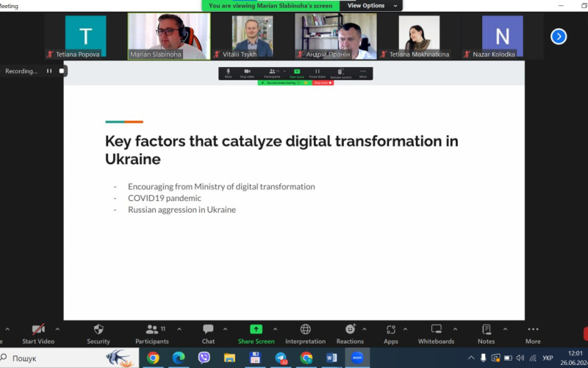Open the taskbar clock and date
Image resolution: width=588 pixels, height=368 pixels.
coord(575,358)
